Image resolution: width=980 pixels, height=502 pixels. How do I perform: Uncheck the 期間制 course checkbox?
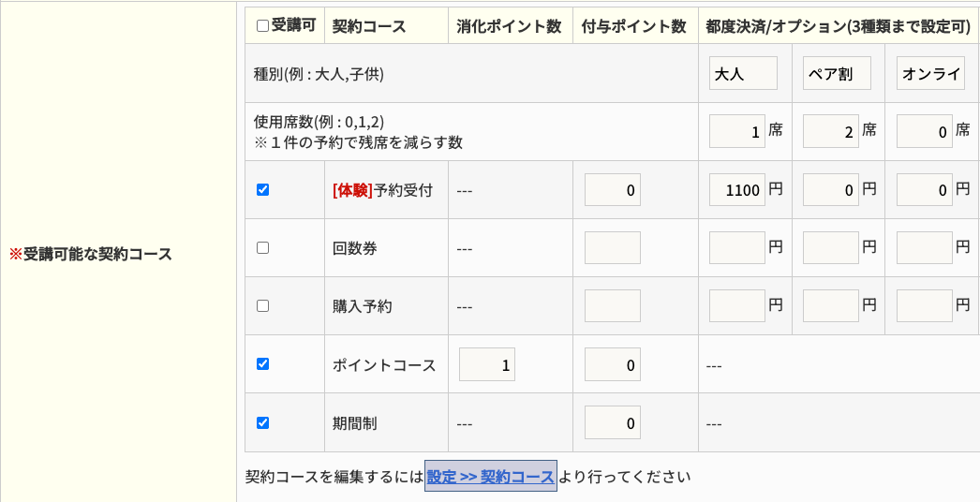tap(262, 422)
